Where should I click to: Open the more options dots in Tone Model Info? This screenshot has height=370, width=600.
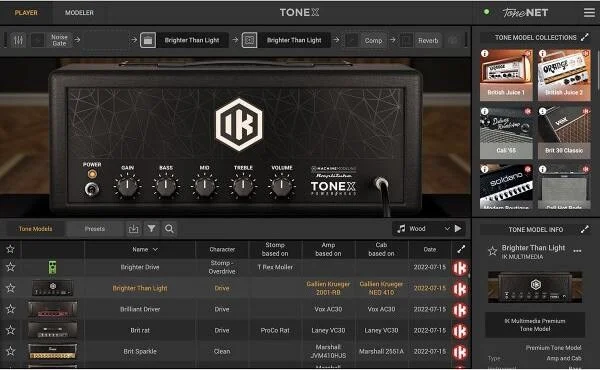pyautogui.click(x=577, y=251)
